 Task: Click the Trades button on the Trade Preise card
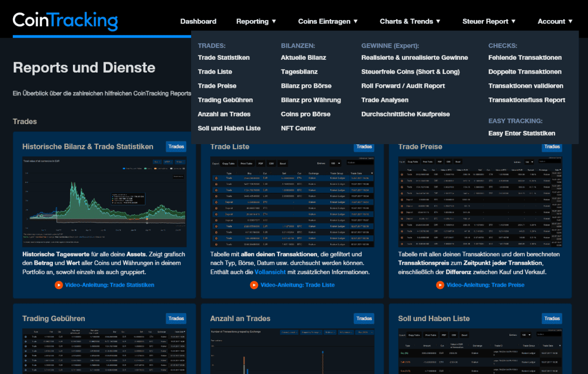click(552, 147)
